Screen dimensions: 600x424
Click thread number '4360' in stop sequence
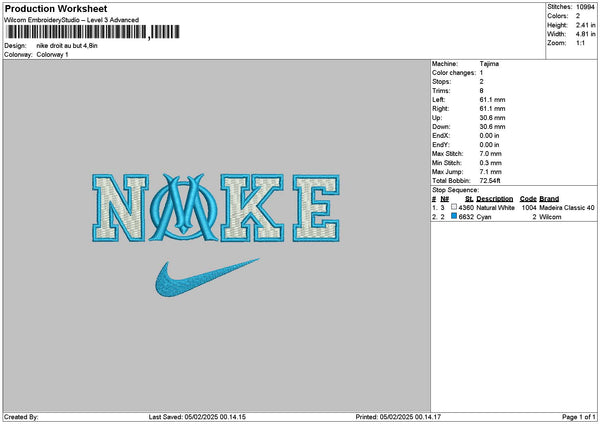coord(466,207)
